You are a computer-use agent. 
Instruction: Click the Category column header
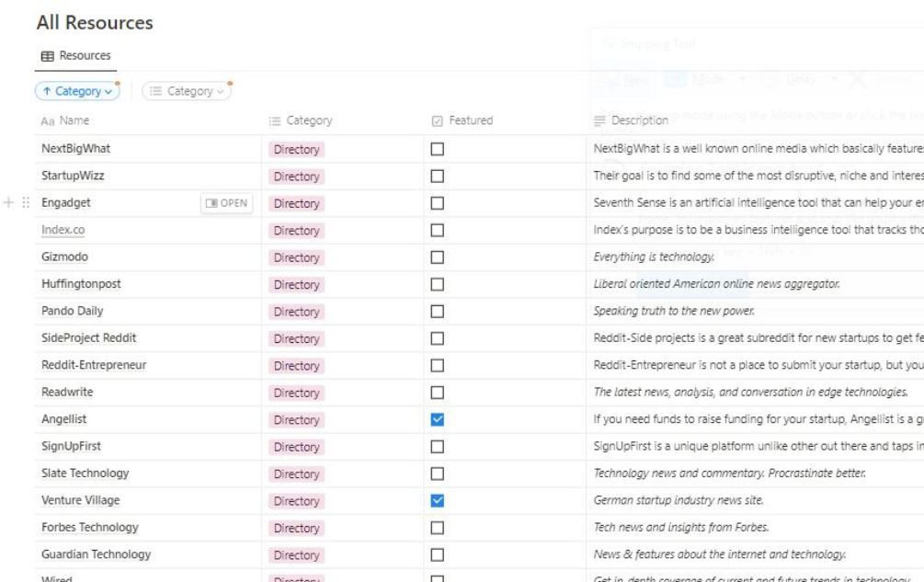pos(301,120)
